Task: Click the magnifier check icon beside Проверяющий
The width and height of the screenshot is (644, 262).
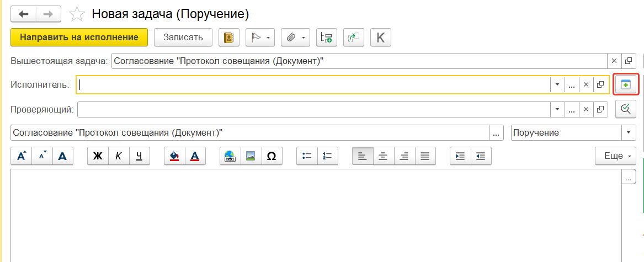Action: click(x=626, y=109)
